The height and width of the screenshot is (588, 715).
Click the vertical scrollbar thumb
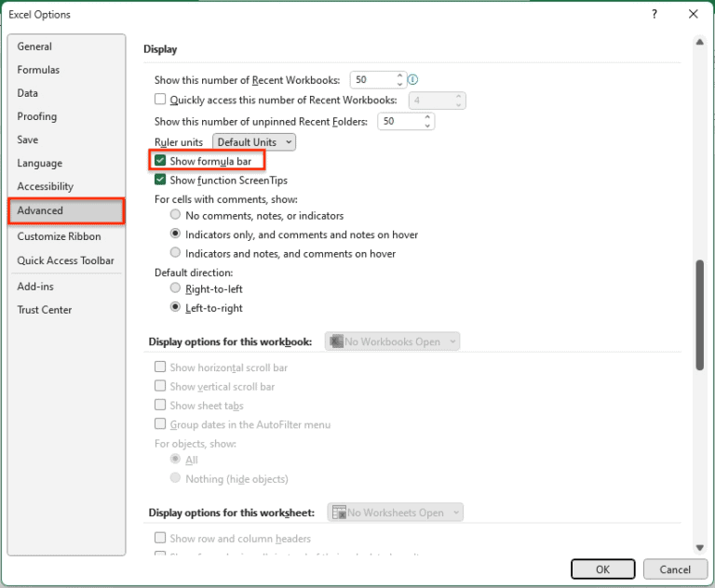[699, 315]
